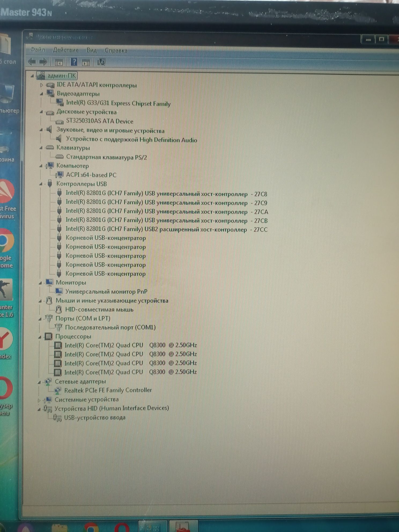Click Counter-Strike 1.6 desktop shortcut
The width and height of the screenshot is (399, 532).
(x=6, y=298)
